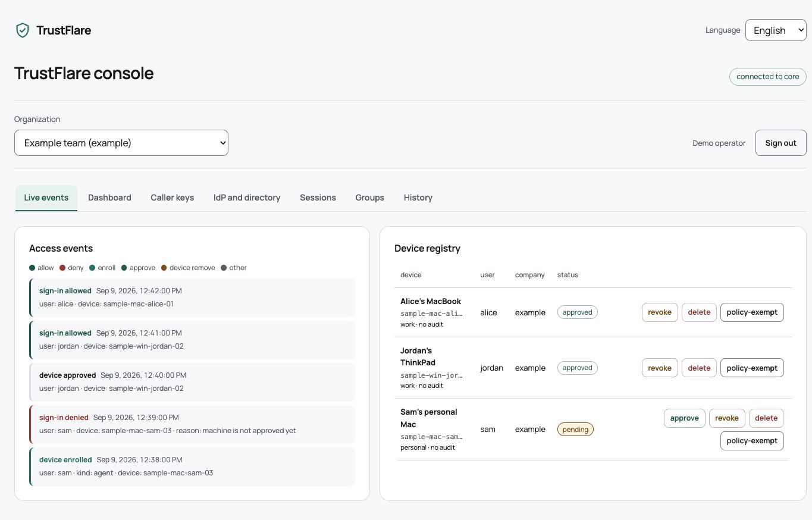Click the other legend label
Image resolution: width=812 pixels, height=520 pixels.
click(x=238, y=268)
